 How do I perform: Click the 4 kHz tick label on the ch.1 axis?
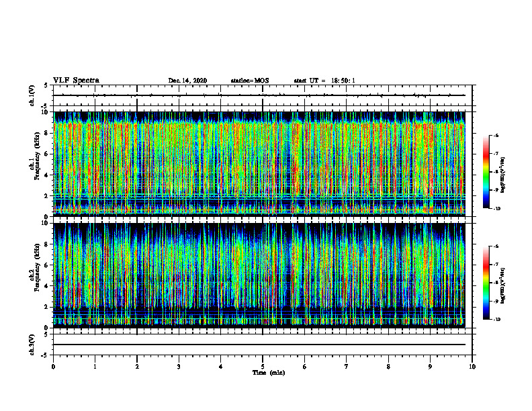pyautogui.click(x=47, y=175)
